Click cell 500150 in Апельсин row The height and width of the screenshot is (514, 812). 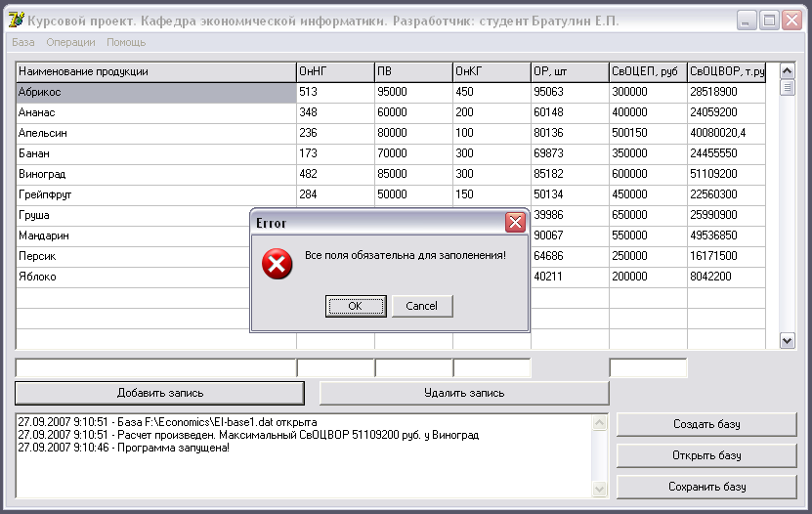coord(649,133)
